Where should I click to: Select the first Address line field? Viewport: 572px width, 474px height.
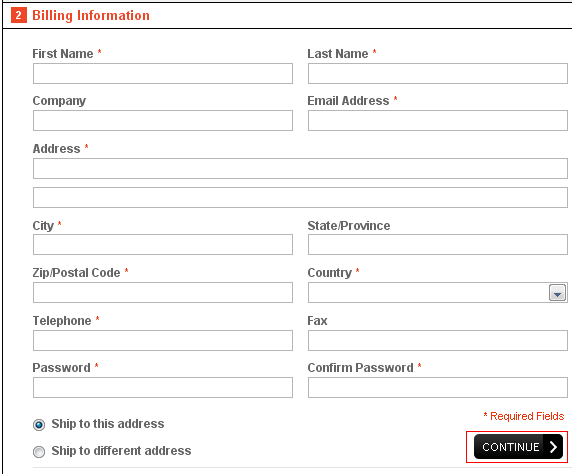pos(300,168)
